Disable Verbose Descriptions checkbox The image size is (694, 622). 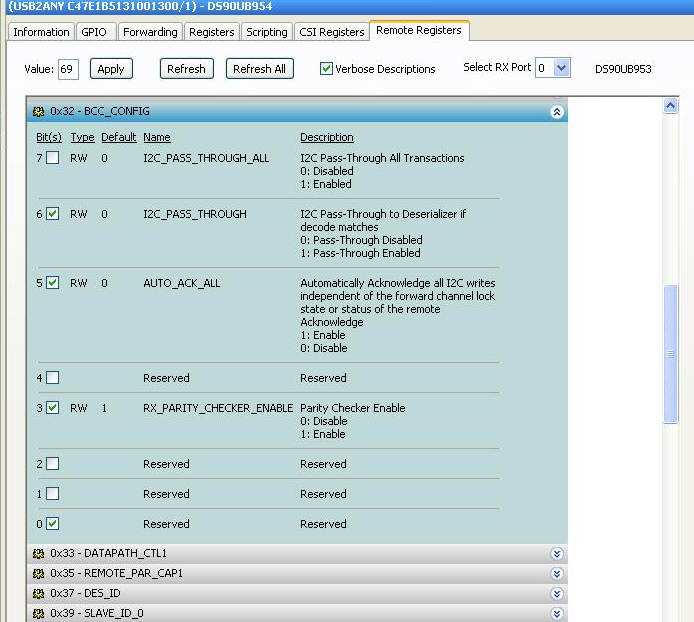tap(326, 69)
